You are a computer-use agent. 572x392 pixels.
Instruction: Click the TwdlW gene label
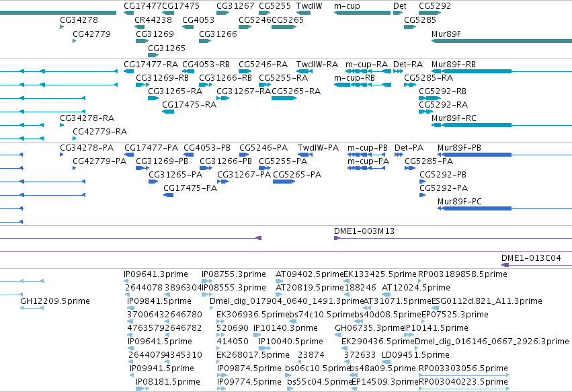tap(309, 6)
